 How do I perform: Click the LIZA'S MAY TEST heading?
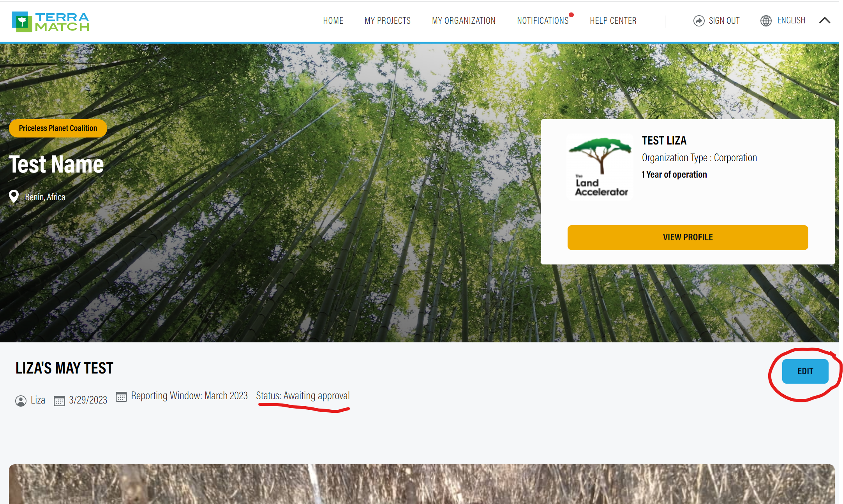coord(64,368)
